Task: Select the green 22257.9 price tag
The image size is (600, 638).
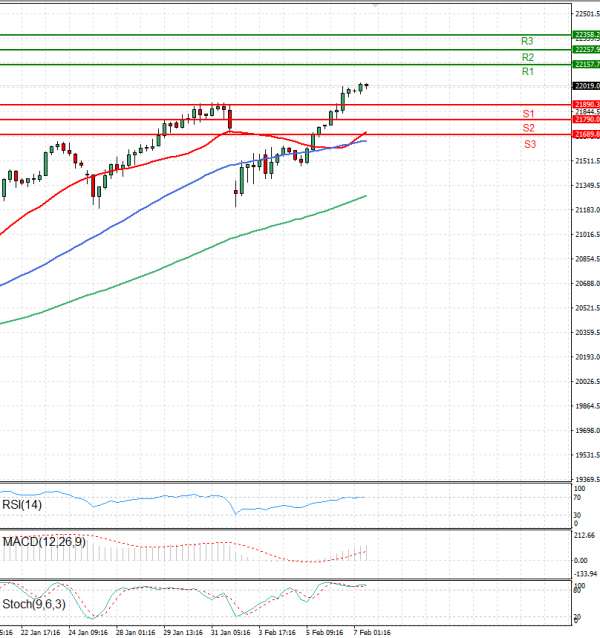Action: click(x=585, y=49)
